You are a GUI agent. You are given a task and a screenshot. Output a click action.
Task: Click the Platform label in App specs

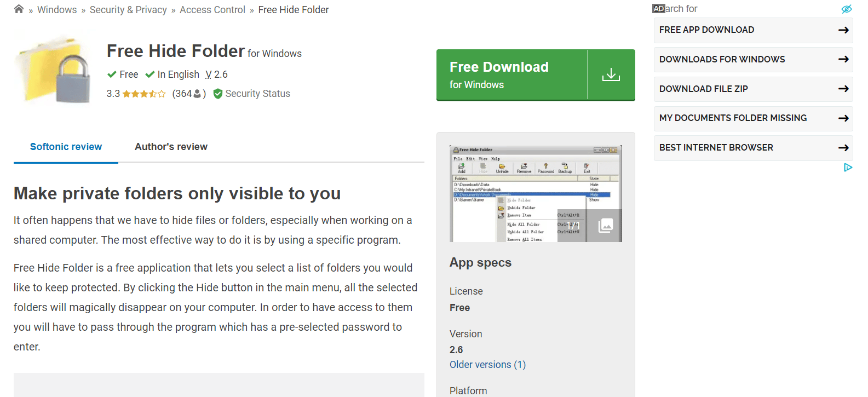(x=468, y=391)
